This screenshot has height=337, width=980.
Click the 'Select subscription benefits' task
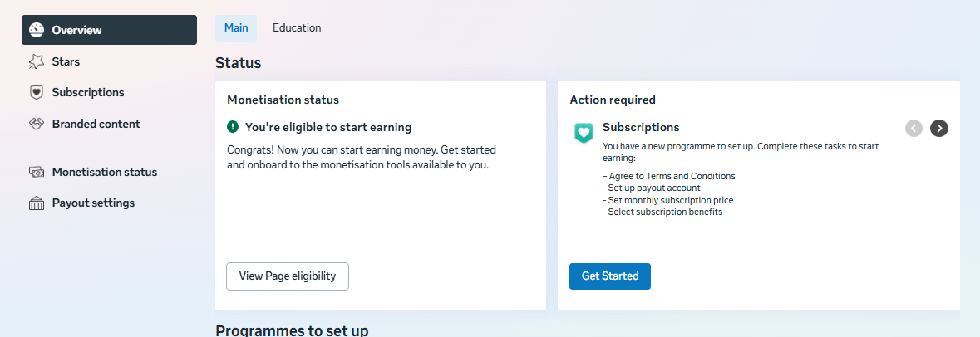pyautogui.click(x=664, y=212)
